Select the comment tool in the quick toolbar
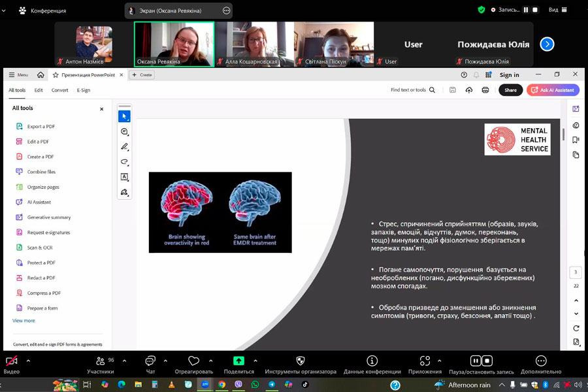 tap(124, 131)
